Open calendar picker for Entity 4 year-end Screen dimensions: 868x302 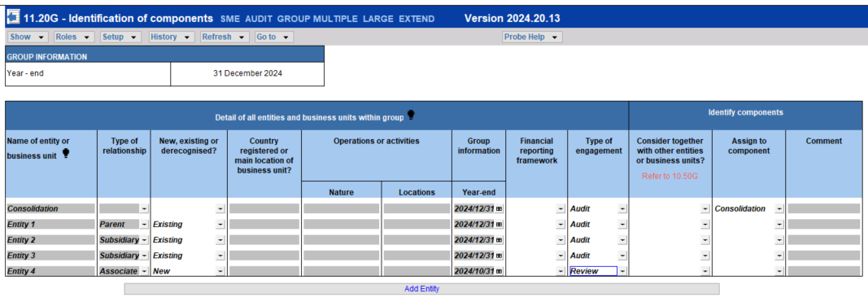[499, 271]
